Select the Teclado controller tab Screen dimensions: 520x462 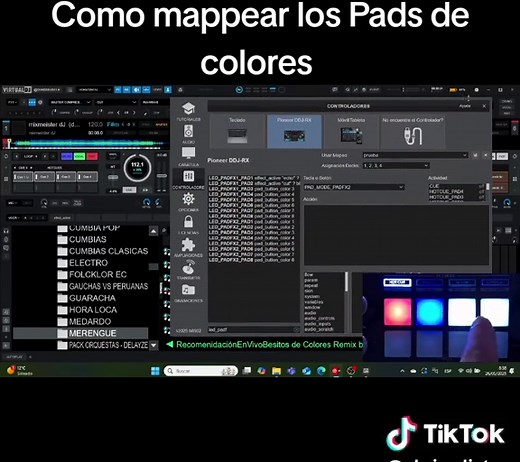[237, 131]
